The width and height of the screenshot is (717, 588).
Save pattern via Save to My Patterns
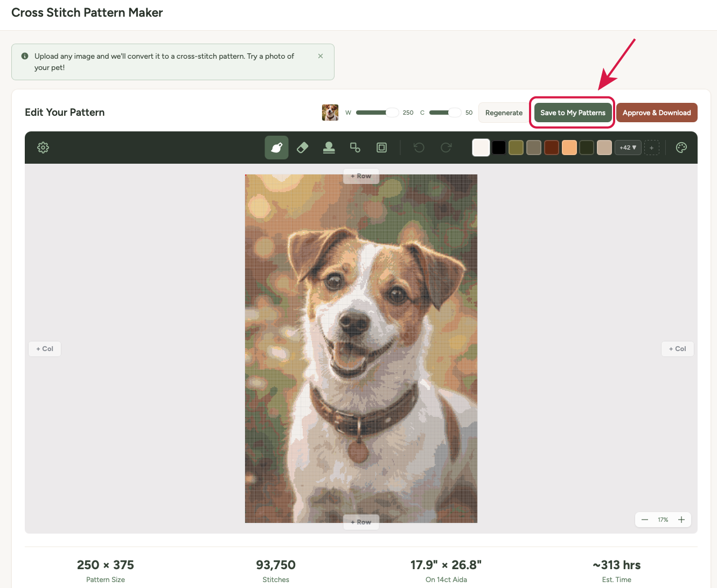pyautogui.click(x=572, y=113)
